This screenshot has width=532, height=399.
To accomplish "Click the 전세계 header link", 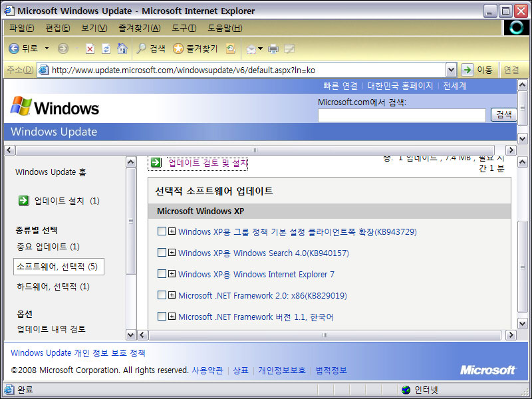I will 455,86.
